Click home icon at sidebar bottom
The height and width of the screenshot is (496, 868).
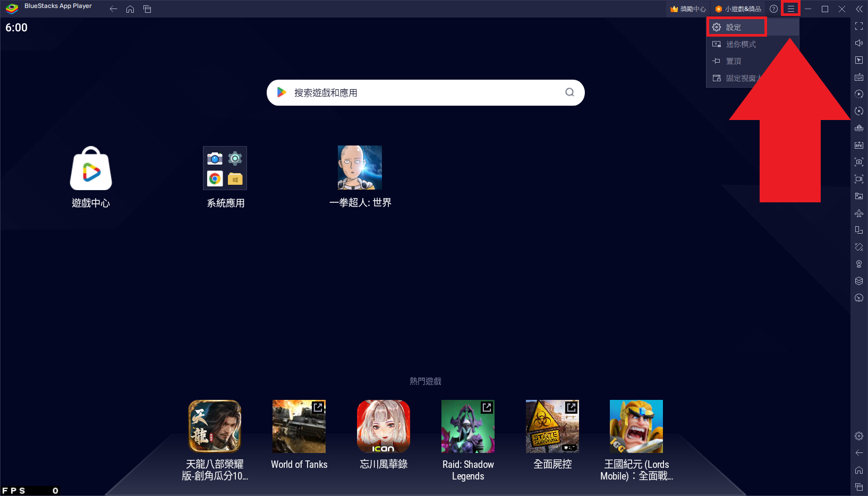point(859,470)
